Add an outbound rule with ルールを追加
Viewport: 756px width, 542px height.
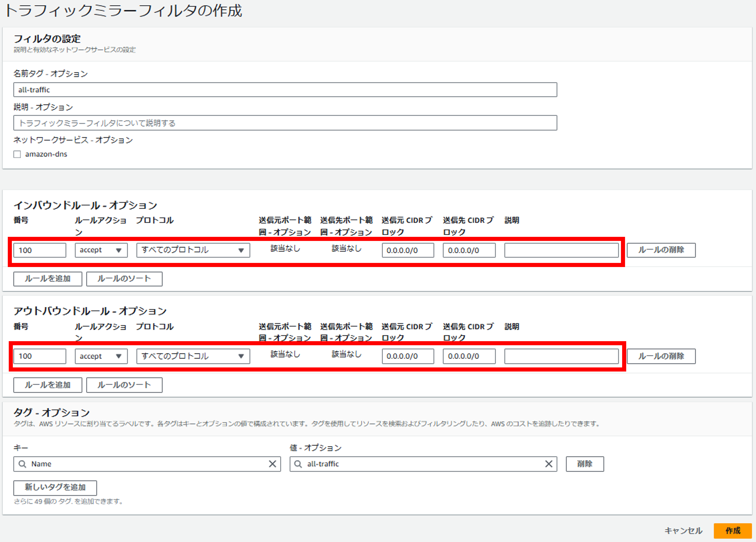tap(48, 385)
